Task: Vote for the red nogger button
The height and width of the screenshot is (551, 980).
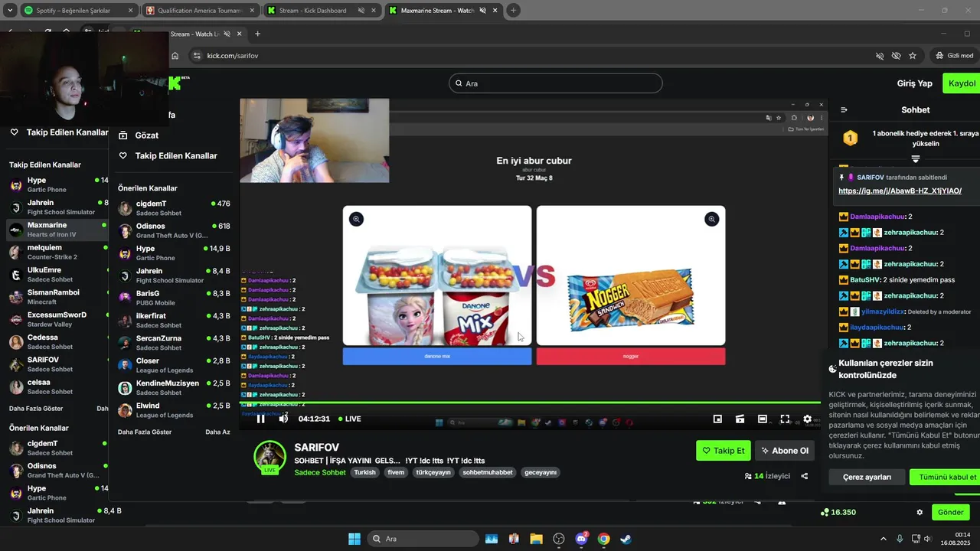Action: (x=631, y=357)
